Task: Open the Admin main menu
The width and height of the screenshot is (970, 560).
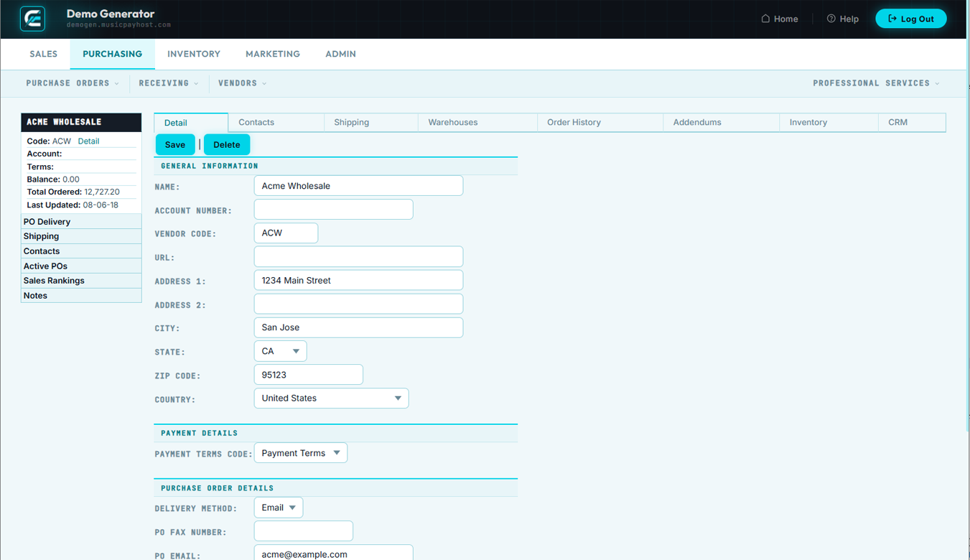Action: (x=340, y=54)
